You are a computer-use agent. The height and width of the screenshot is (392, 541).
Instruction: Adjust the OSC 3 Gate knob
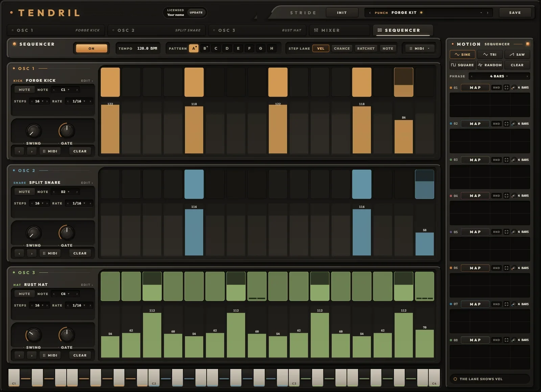[67, 335]
